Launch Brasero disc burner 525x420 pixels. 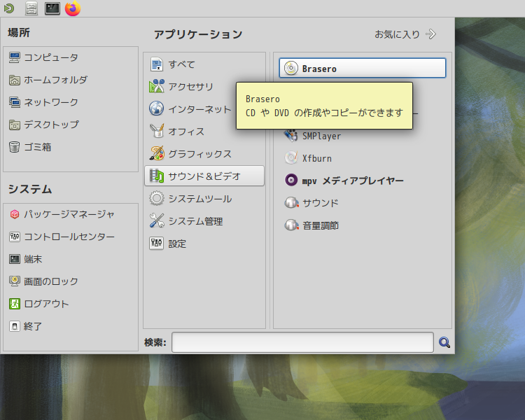tap(363, 69)
